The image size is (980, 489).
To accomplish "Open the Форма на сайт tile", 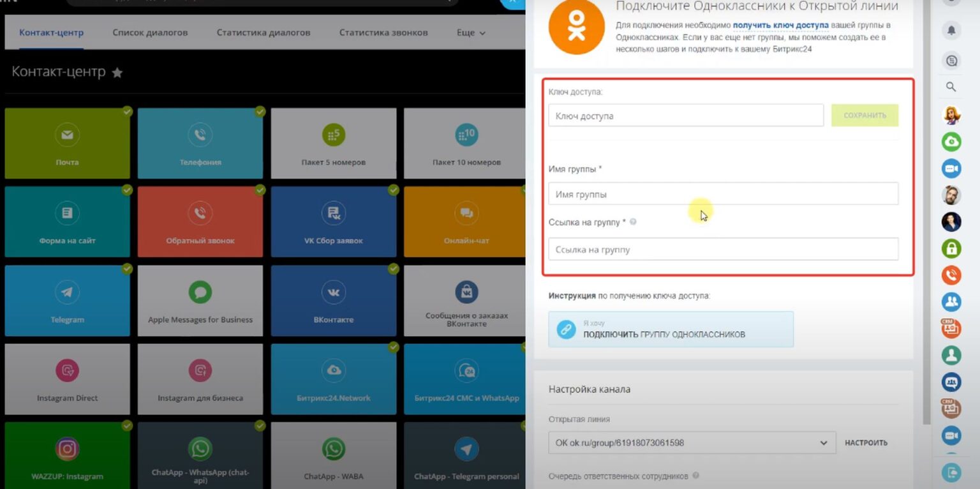I will [67, 222].
